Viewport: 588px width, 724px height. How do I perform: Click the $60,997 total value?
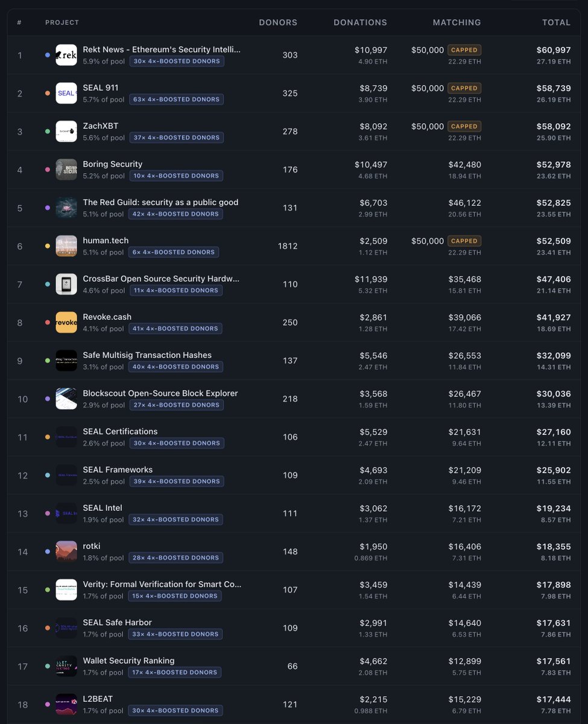click(554, 50)
